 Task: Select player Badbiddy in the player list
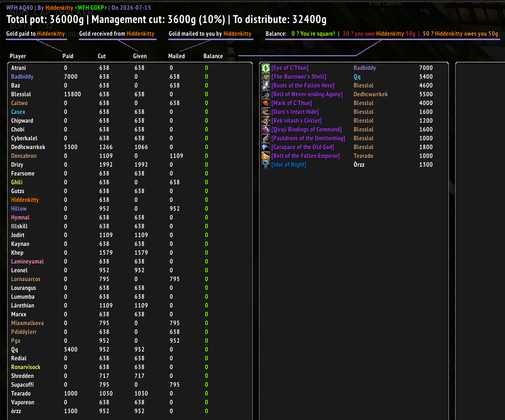(22, 77)
